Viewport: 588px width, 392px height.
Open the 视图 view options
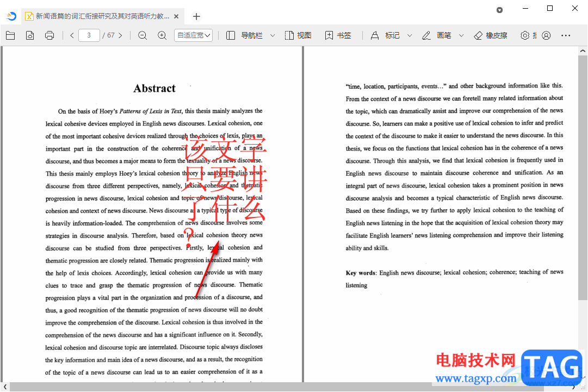pyautogui.click(x=298, y=35)
